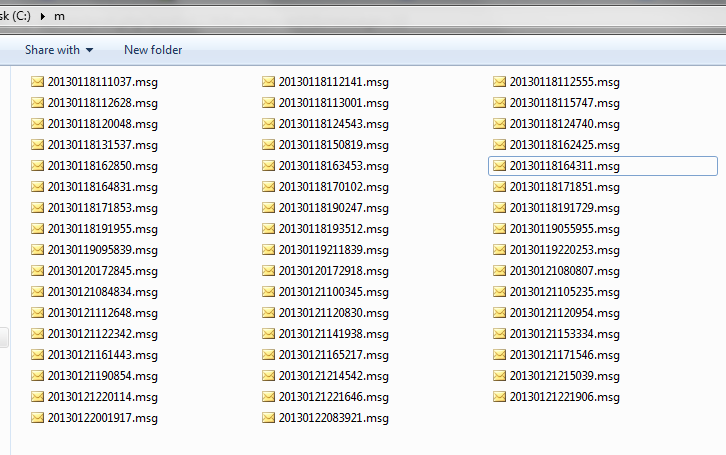Viewport: 726px width, 455px height.
Task: Select file name 20130120172845.msg
Action: click(x=103, y=271)
